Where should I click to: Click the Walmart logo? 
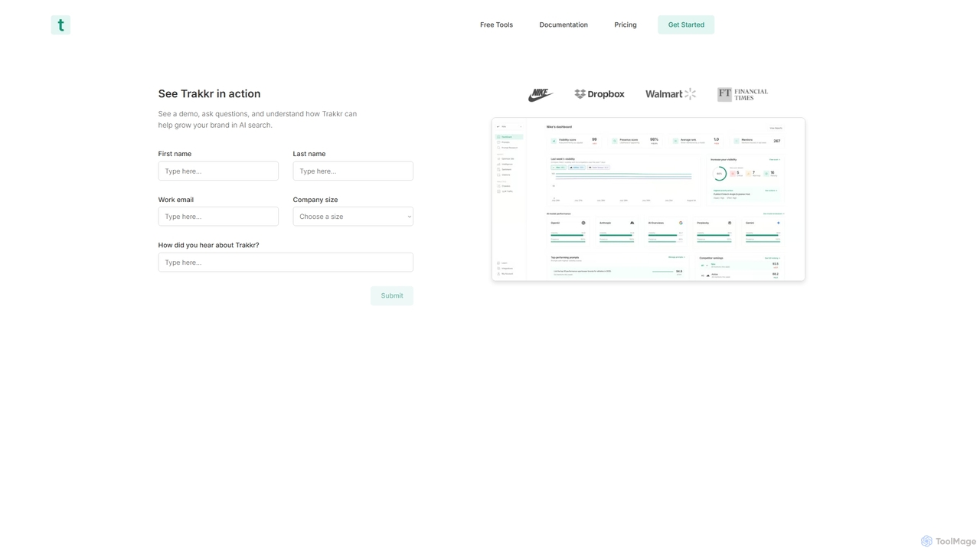coord(671,94)
